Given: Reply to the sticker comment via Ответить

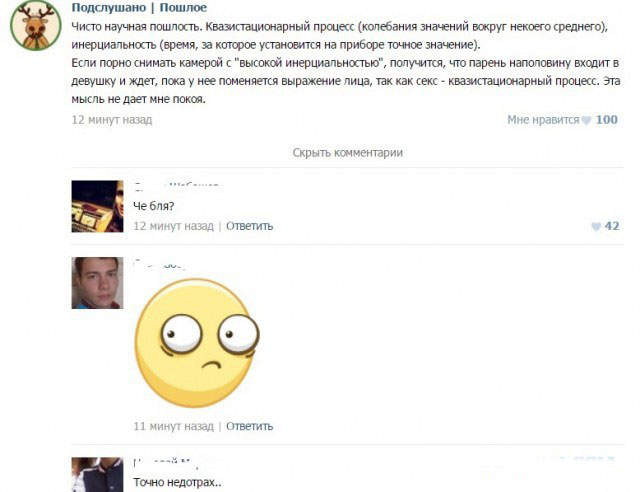Looking at the screenshot, I should [249, 426].
